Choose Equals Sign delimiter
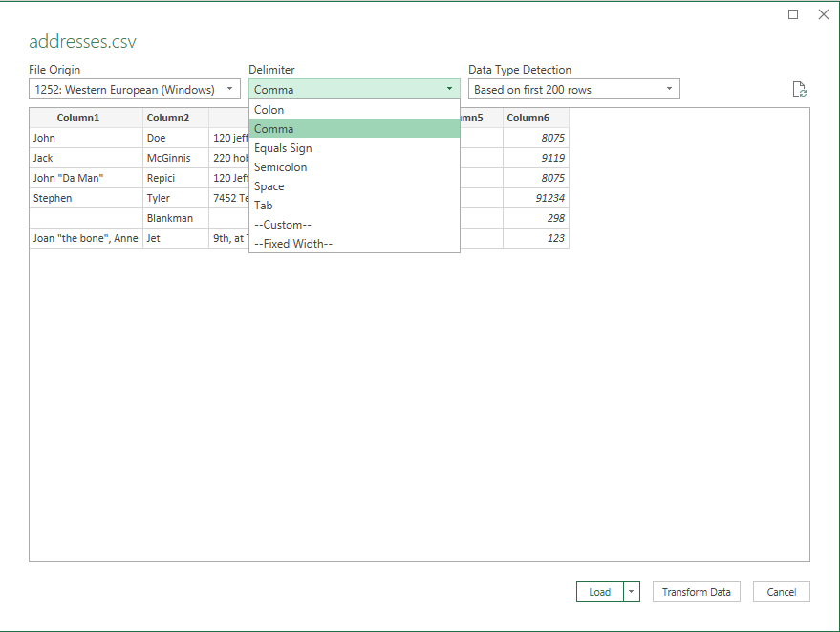Screen dimensions: 840x632 pos(355,148)
